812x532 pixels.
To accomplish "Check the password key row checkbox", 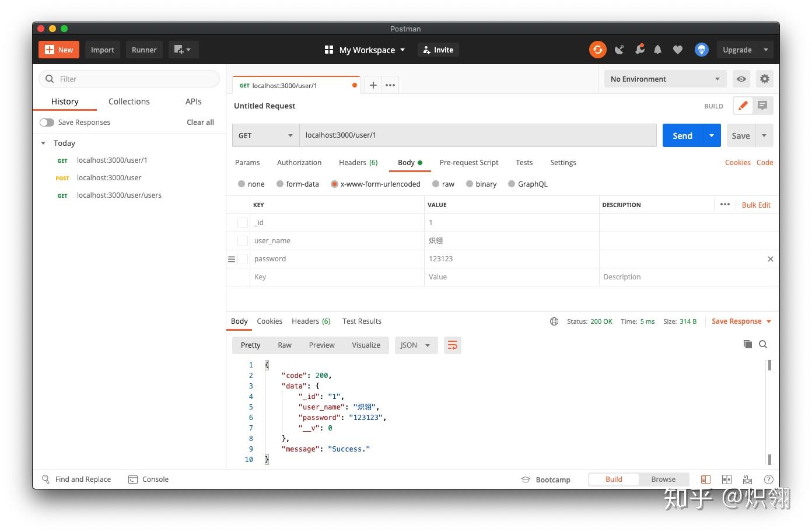I will click(x=243, y=258).
